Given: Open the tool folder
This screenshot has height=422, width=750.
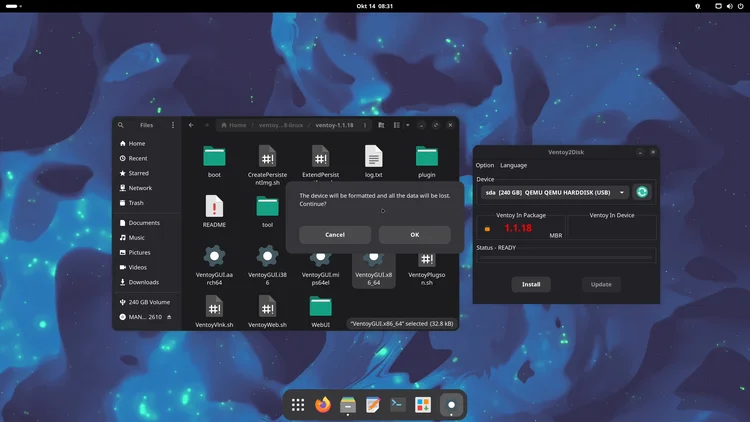Looking at the screenshot, I should pyautogui.click(x=267, y=211).
